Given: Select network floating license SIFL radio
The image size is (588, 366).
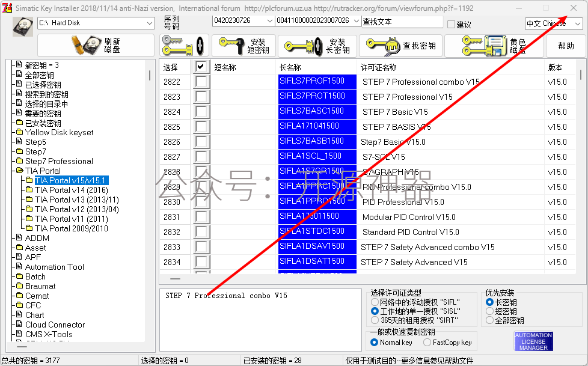Looking at the screenshot, I should pyautogui.click(x=375, y=302).
